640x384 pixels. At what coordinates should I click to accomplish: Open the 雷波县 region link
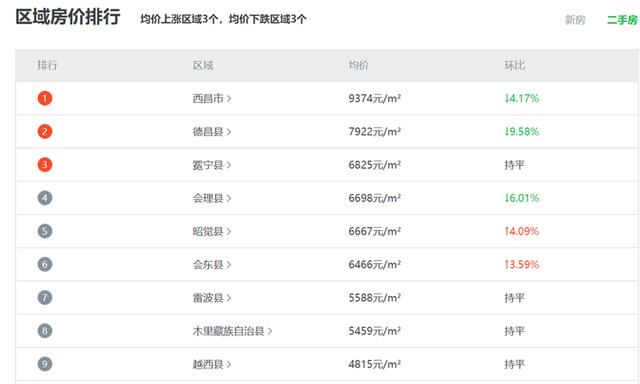[x=212, y=298]
